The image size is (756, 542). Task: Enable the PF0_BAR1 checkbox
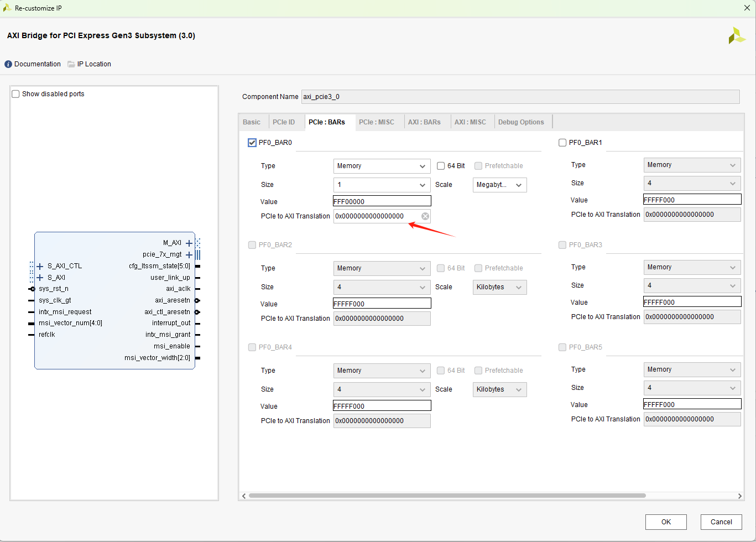coord(562,143)
